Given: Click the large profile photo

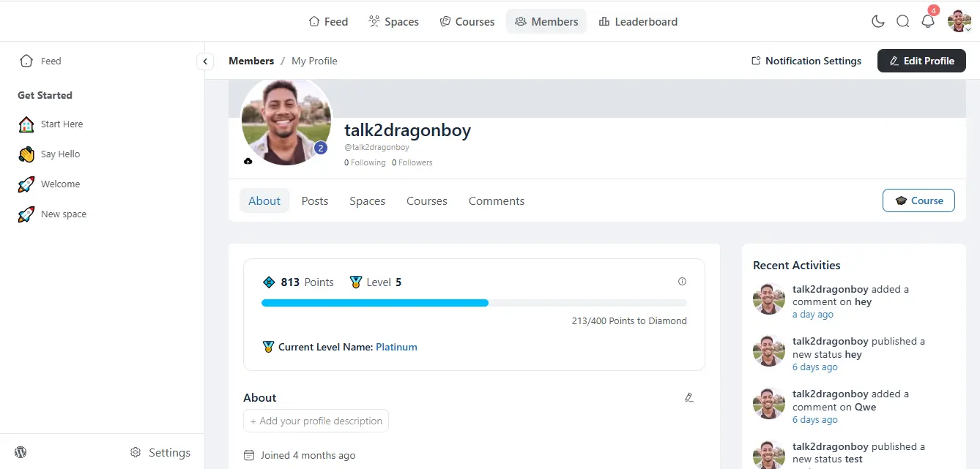Looking at the screenshot, I should click(286, 121).
